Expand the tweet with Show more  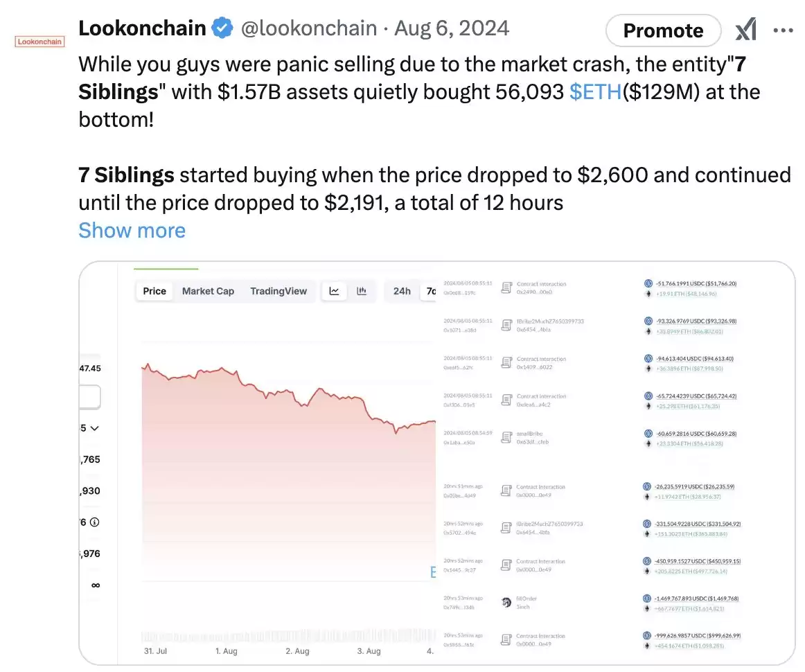coord(132,231)
